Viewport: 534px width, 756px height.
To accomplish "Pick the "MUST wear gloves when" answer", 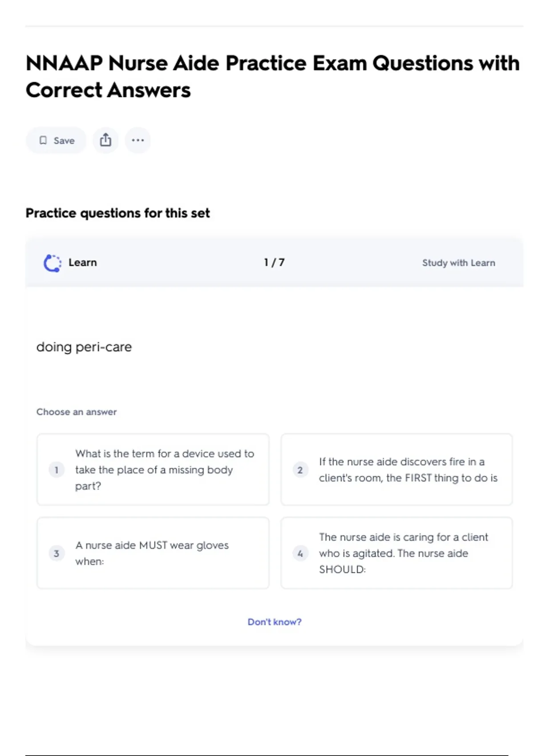I will click(152, 553).
